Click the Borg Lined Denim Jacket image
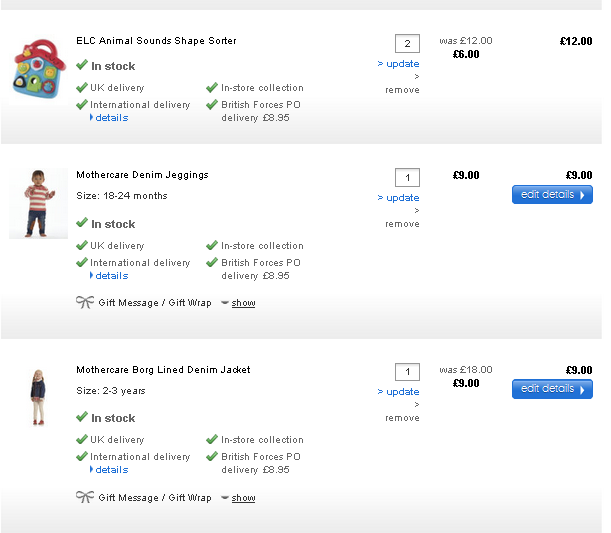Image resolution: width=611 pixels, height=533 pixels. [x=37, y=397]
